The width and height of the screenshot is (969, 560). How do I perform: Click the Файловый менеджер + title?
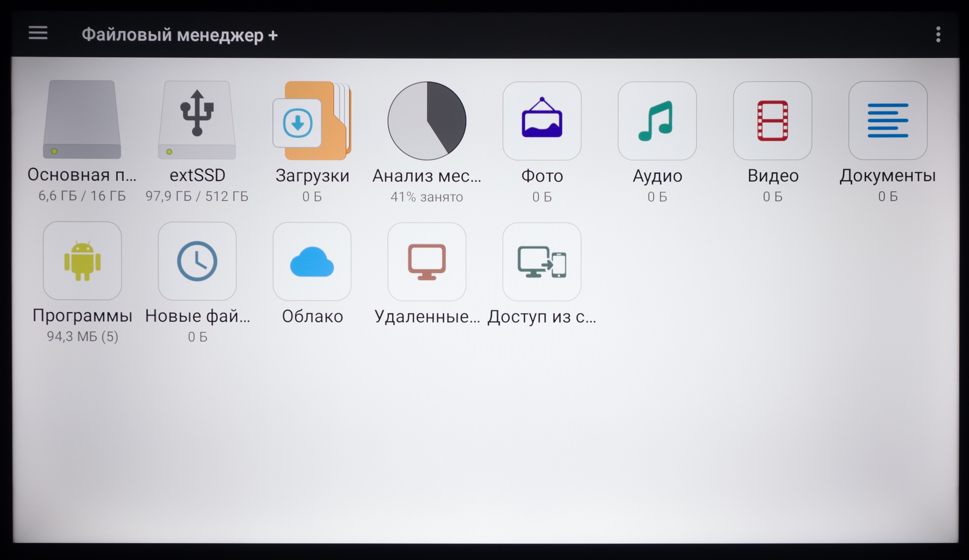click(x=179, y=35)
